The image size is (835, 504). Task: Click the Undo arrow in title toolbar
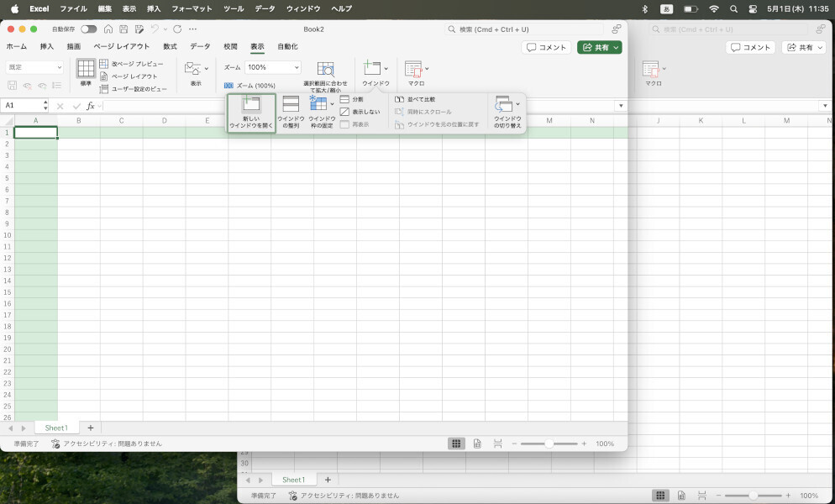tap(155, 29)
